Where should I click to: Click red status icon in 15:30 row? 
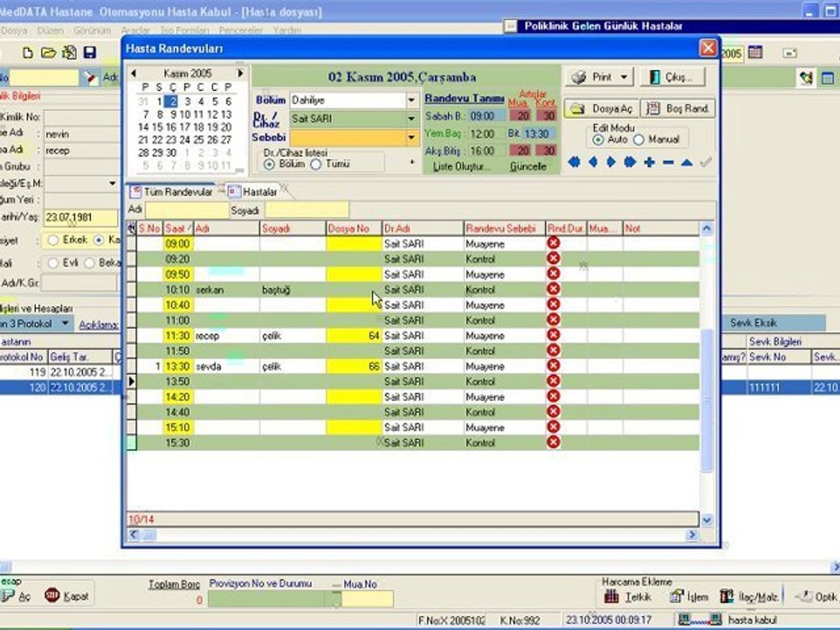553,443
